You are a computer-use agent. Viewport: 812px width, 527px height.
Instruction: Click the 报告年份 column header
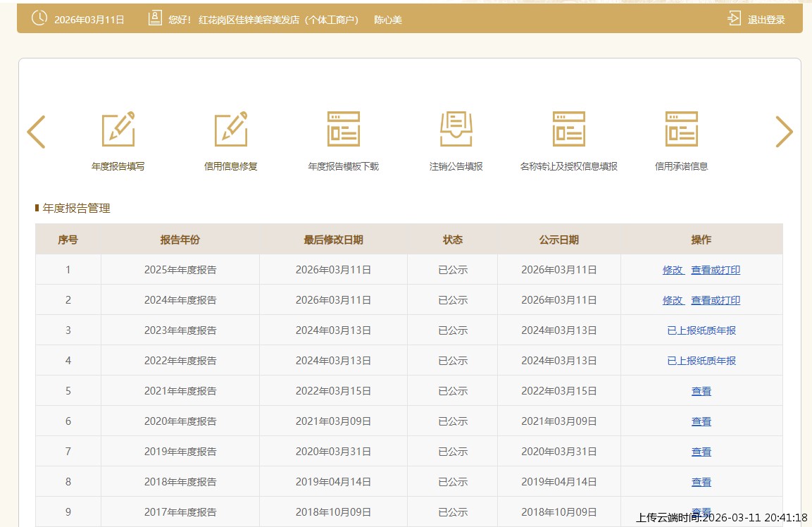point(180,240)
